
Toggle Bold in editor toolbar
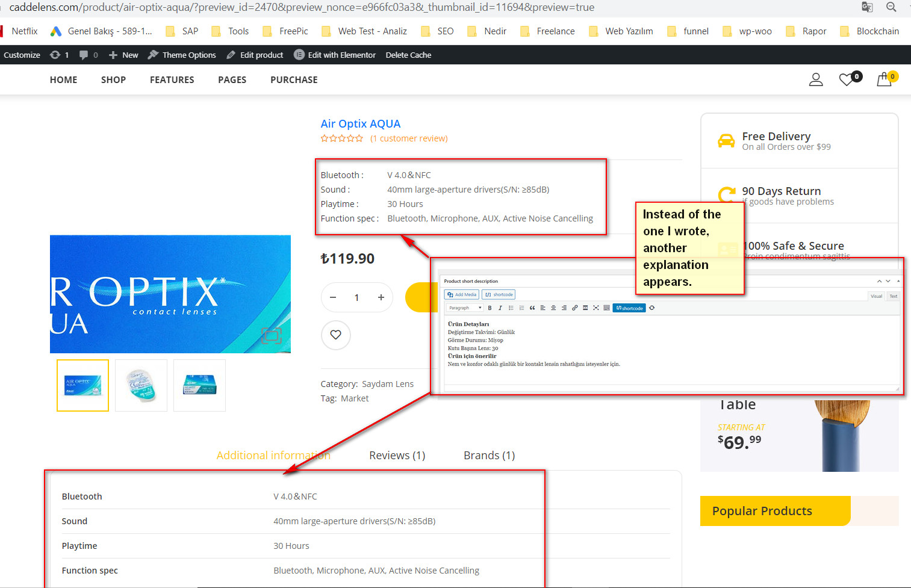[x=490, y=308]
